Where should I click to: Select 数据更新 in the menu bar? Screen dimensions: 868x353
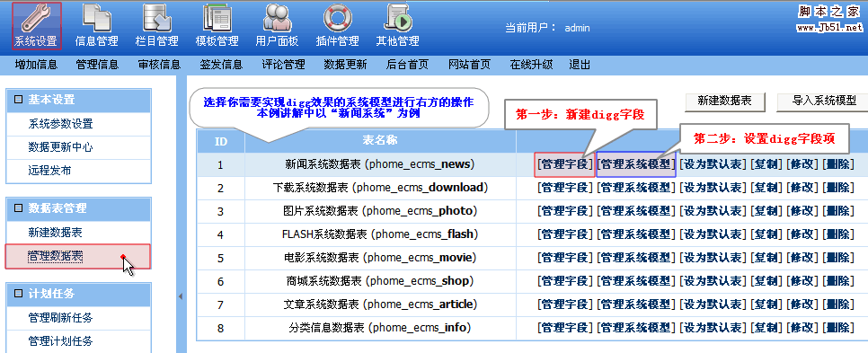point(345,65)
